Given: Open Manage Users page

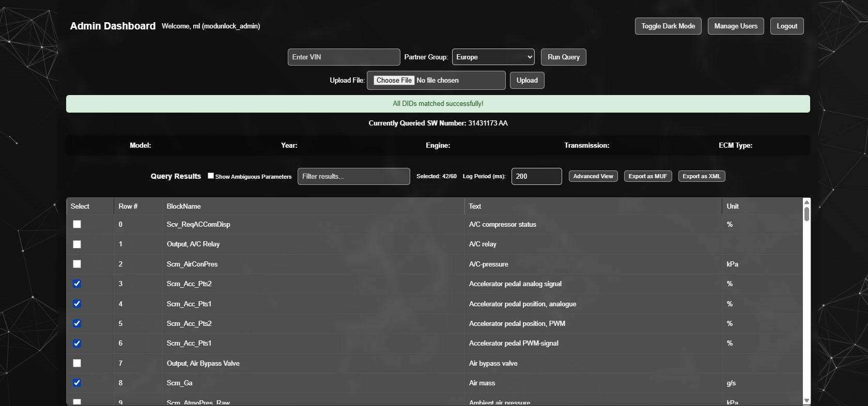Looking at the screenshot, I should (x=735, y=26).
